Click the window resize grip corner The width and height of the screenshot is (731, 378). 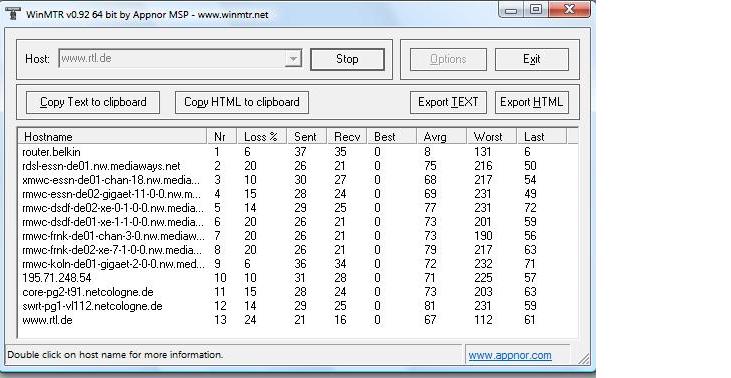(584, 358)
